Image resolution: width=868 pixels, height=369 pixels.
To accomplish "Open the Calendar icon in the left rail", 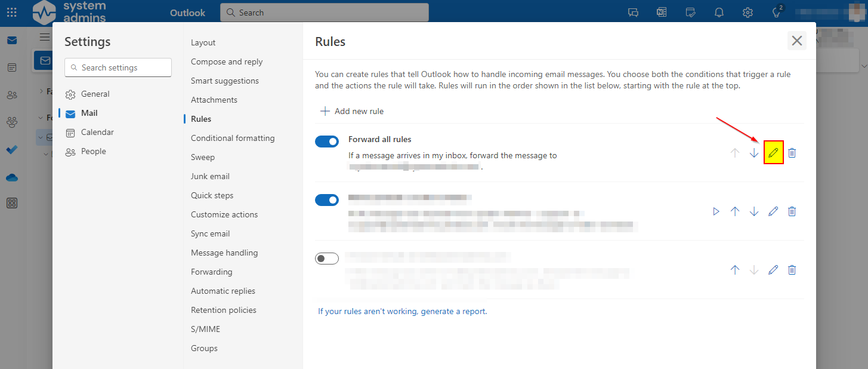I will [x=12, y=67].
